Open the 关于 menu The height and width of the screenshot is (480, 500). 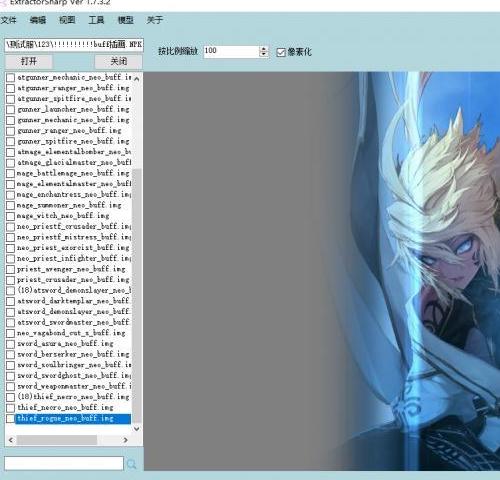(x=155, y=20)
